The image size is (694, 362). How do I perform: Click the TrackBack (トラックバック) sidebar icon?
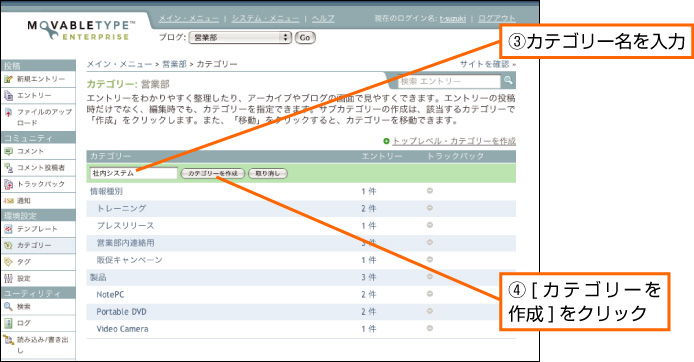coord(8,185)
